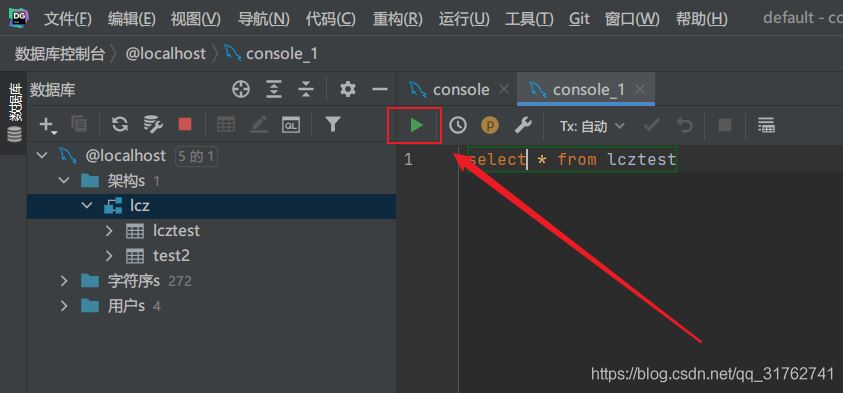Select the test2 table
The image size is (843, 393).
171,256
